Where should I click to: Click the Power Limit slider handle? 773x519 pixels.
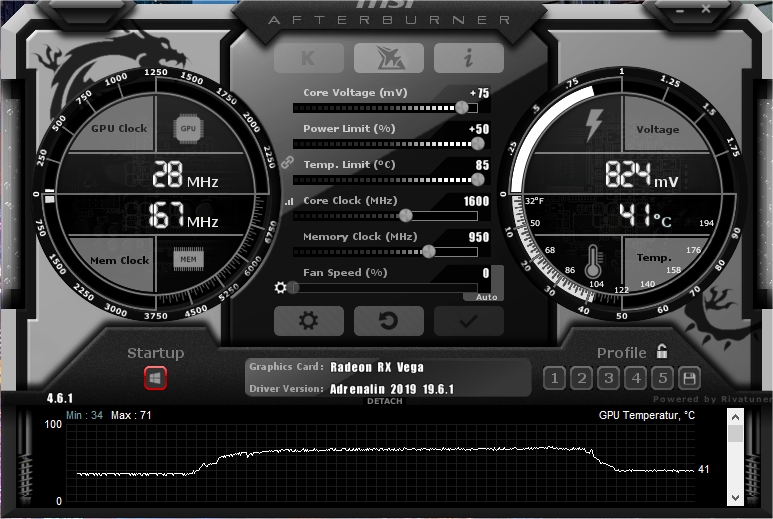point(478,143)
